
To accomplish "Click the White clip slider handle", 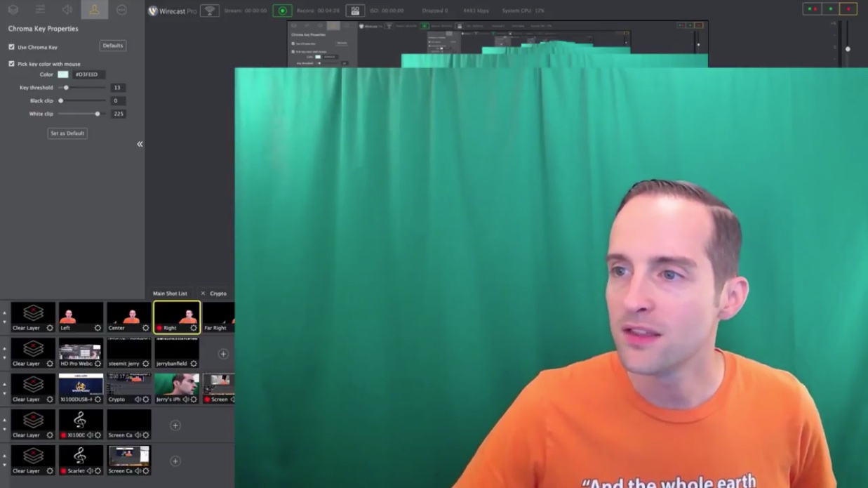I will pos(98,114).
